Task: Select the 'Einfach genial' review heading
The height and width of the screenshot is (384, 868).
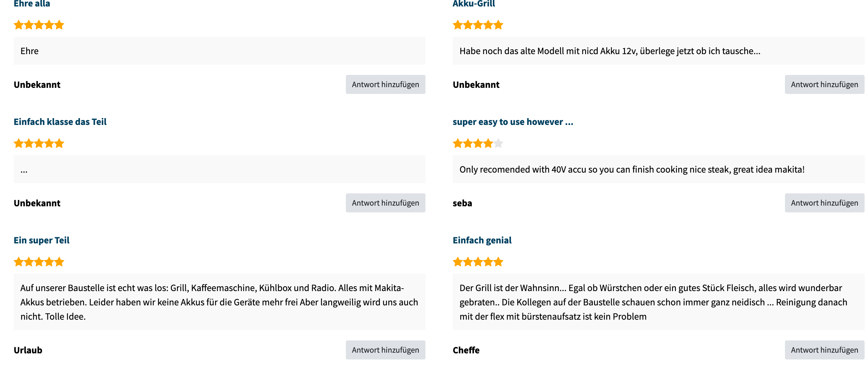Action: click(482, 240)
